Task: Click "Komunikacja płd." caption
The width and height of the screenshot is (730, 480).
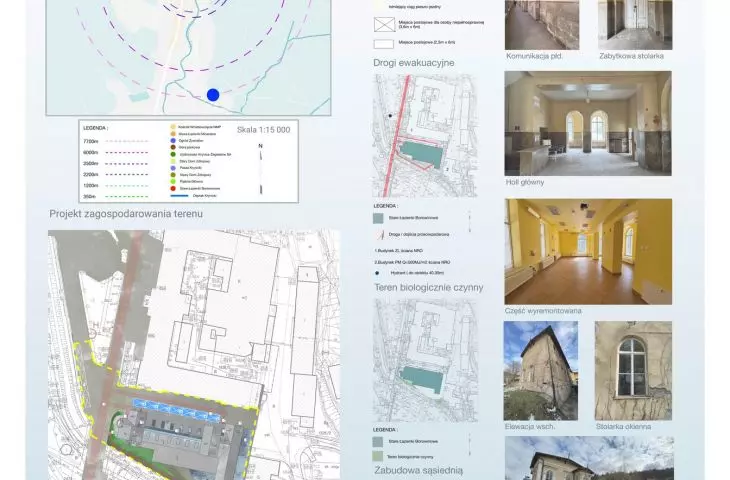Action: [x=534, y=56]
